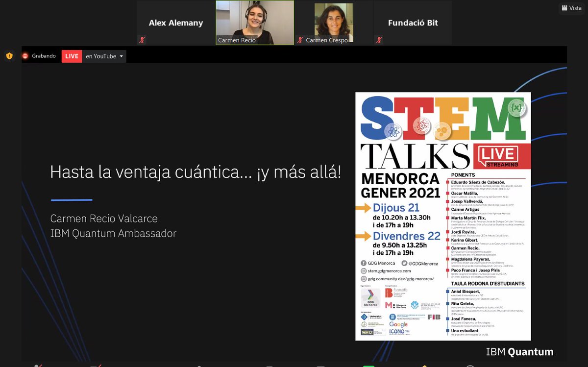Click the atom icon on the letter S
The width and height of the screenshot is (588, 367).
392,131
